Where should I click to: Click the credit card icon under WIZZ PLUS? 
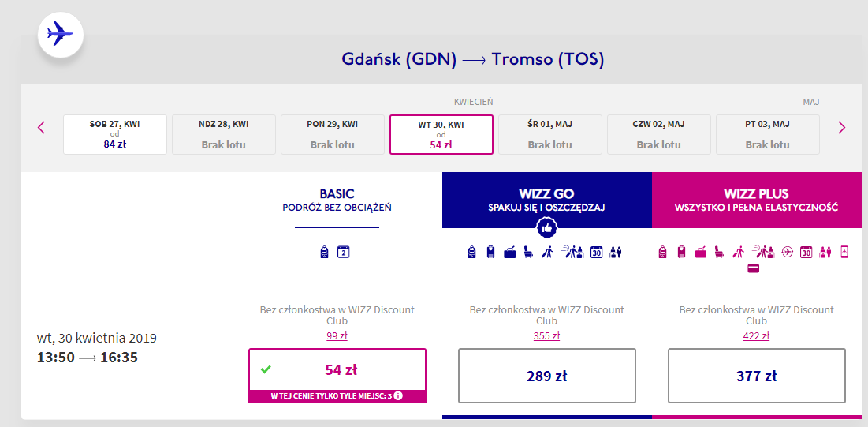753,268
